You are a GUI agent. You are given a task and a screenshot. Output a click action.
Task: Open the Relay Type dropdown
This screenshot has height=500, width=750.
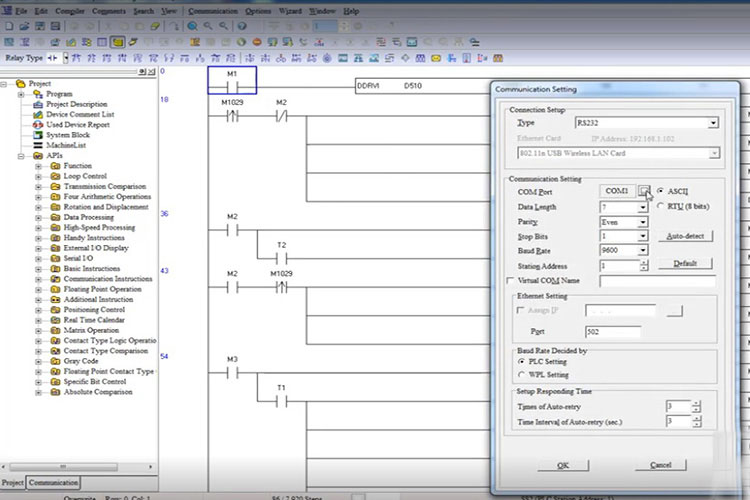pos(66,58)
